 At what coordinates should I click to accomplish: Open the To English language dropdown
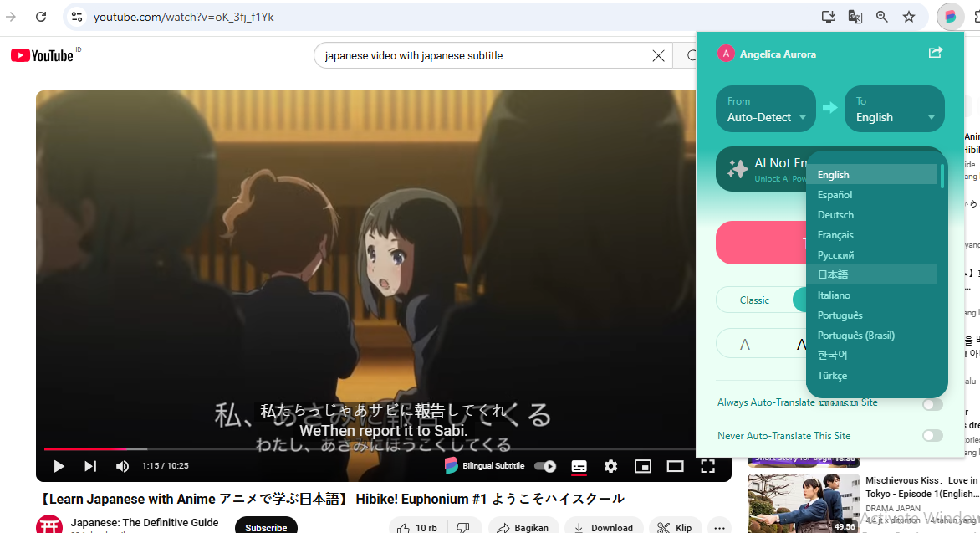[894, 109]
